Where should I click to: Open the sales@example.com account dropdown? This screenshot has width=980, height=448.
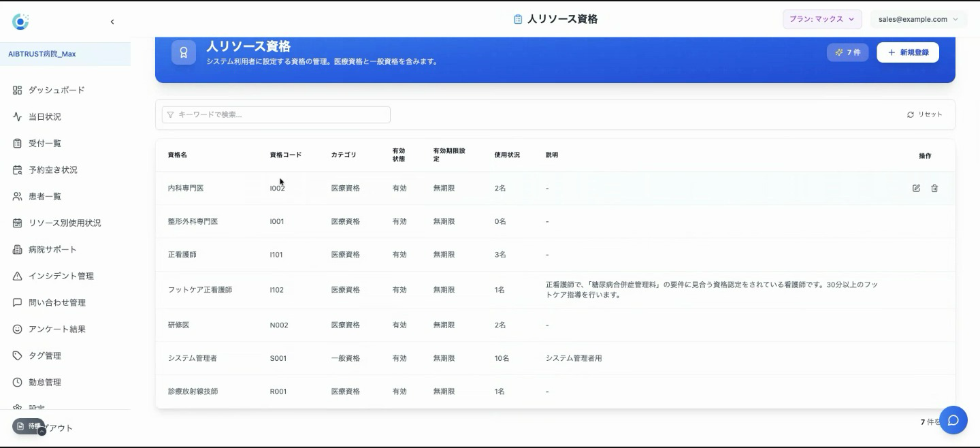tap(918, 19)
